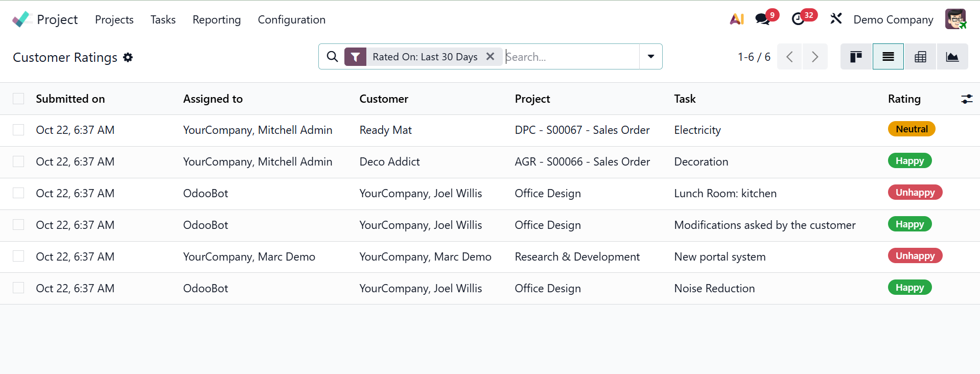Image resolution: width=980 pixels, height=374 pixels.
Task: Switch to graph view
Action: [952, 57]
